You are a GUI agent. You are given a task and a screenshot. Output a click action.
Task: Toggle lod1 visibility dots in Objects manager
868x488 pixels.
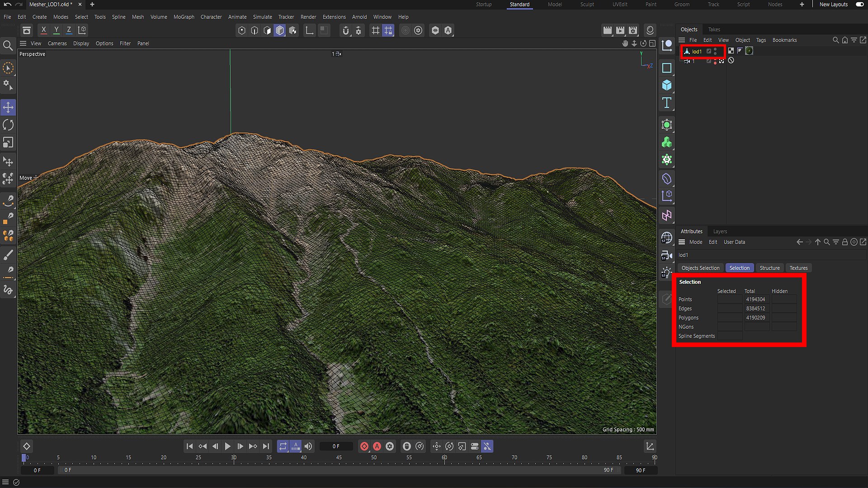(x=715, y=51)
